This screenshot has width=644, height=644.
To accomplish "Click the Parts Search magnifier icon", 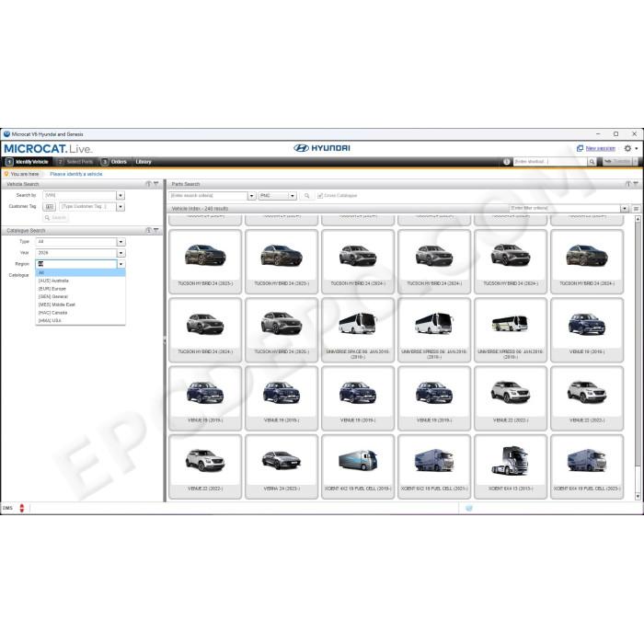I will 306,196.
